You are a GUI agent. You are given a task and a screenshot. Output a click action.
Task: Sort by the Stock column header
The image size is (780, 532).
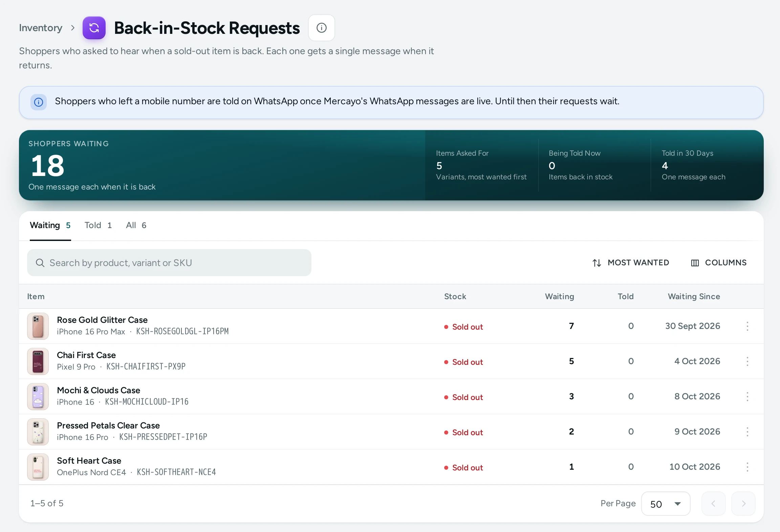pos(455,296)
